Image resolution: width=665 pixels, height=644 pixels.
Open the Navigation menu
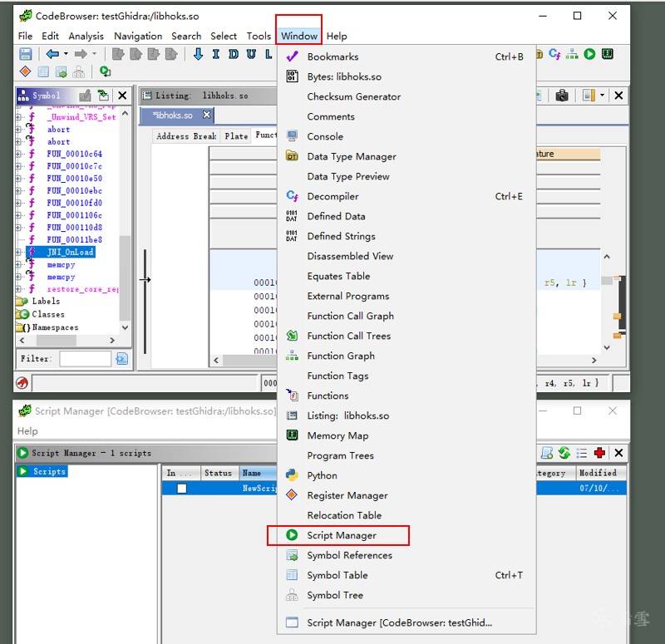(x=138, y=36)
